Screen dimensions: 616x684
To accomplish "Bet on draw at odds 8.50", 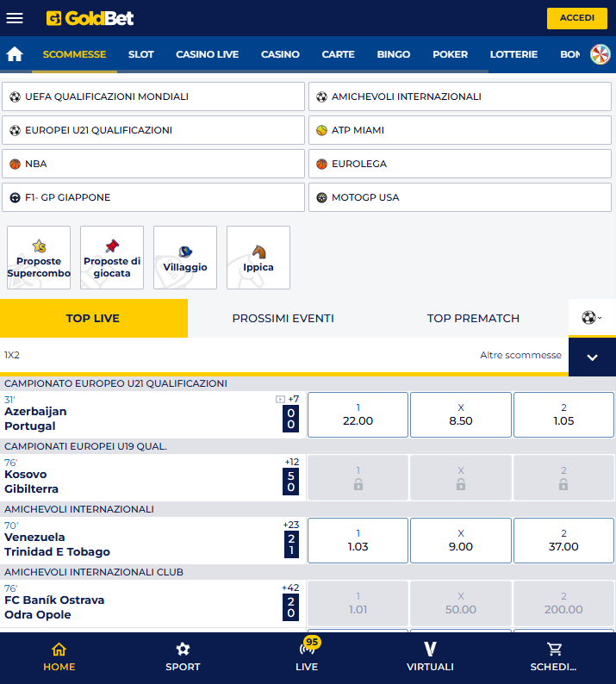I will click(x=461, y=414).
